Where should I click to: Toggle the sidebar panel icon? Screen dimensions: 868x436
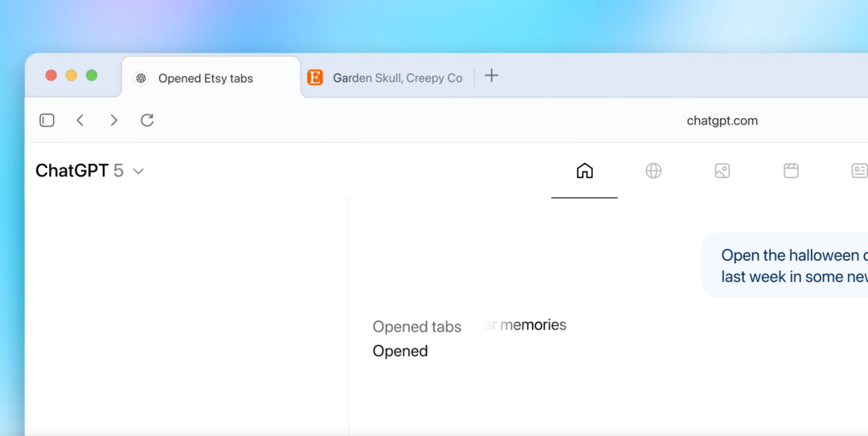click(47, 120)
